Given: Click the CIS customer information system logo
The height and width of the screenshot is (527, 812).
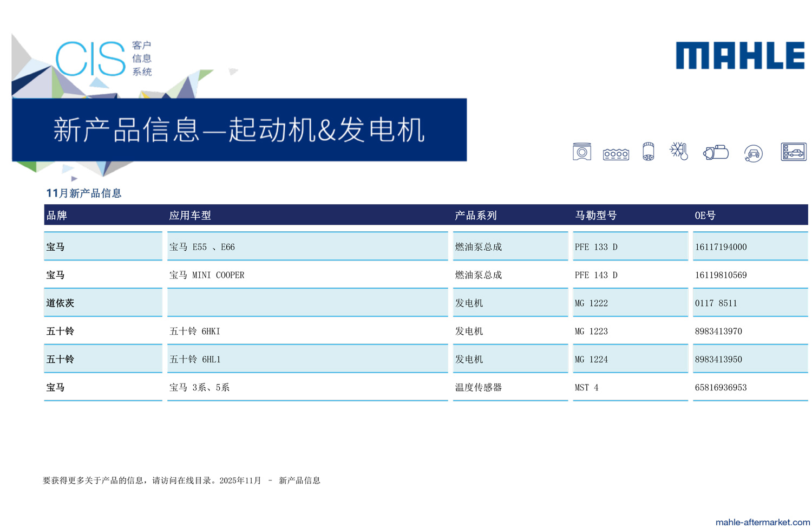Looking at the screenshot, I should click(104, 58).
